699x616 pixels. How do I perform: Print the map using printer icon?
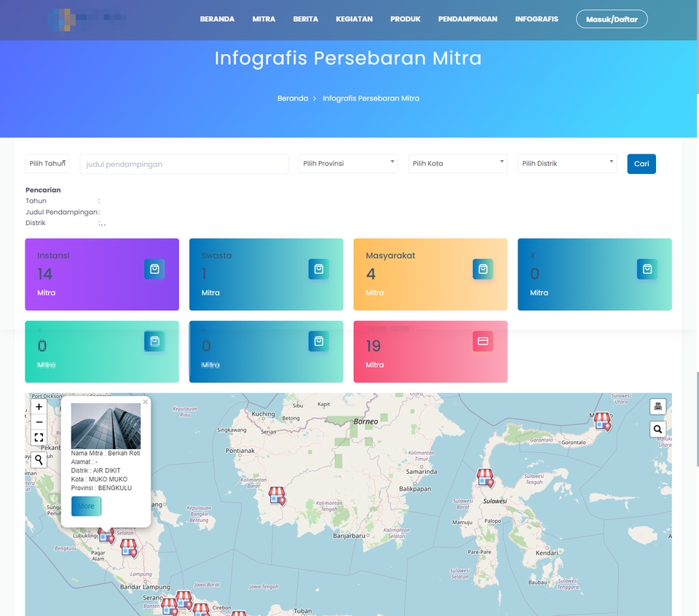(x=657, y=406)
